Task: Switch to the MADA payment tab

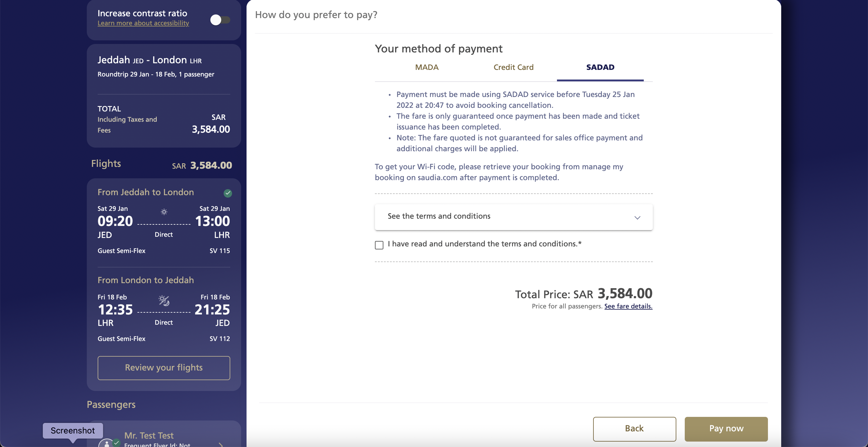Action: click(x=426, y=67)
